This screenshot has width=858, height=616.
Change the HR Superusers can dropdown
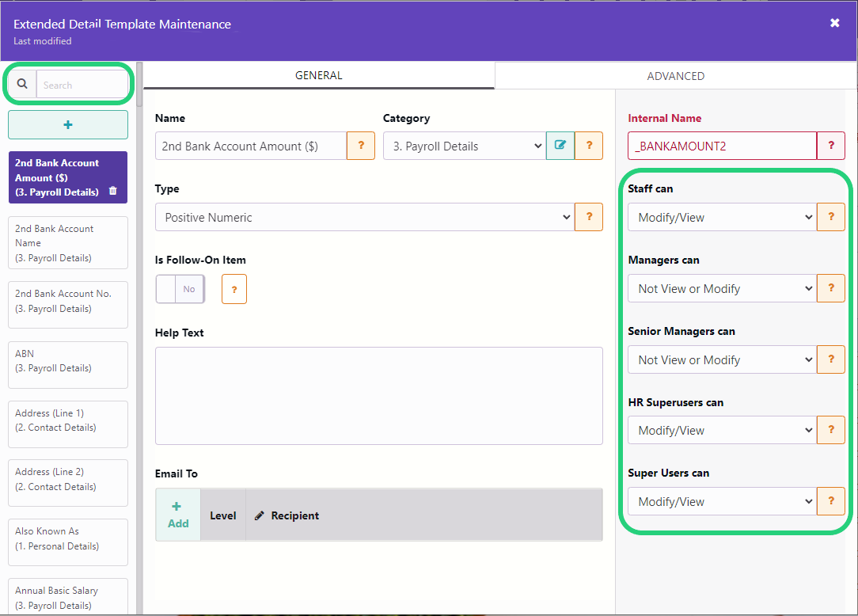click(x=720, y=431)
